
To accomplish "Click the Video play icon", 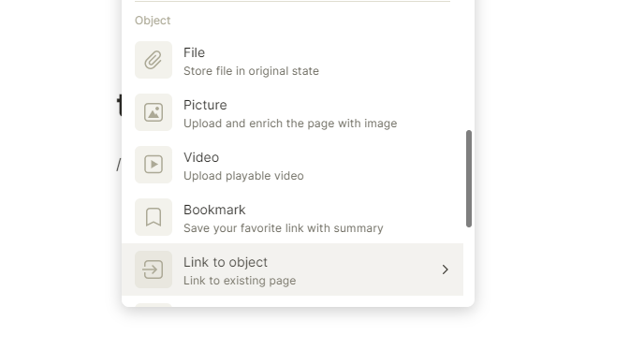I will pos(154,165).
